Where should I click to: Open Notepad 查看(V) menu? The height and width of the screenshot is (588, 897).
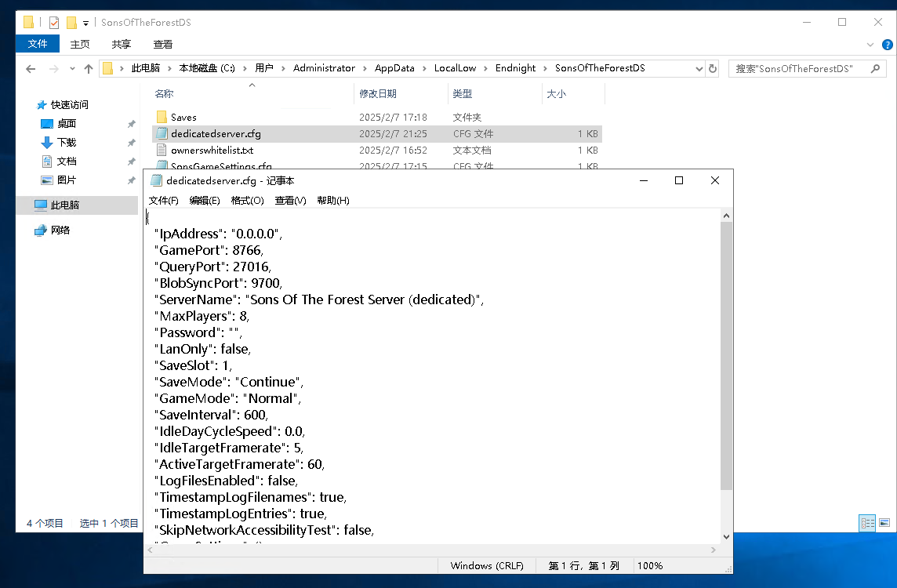[x=290, y=200]
